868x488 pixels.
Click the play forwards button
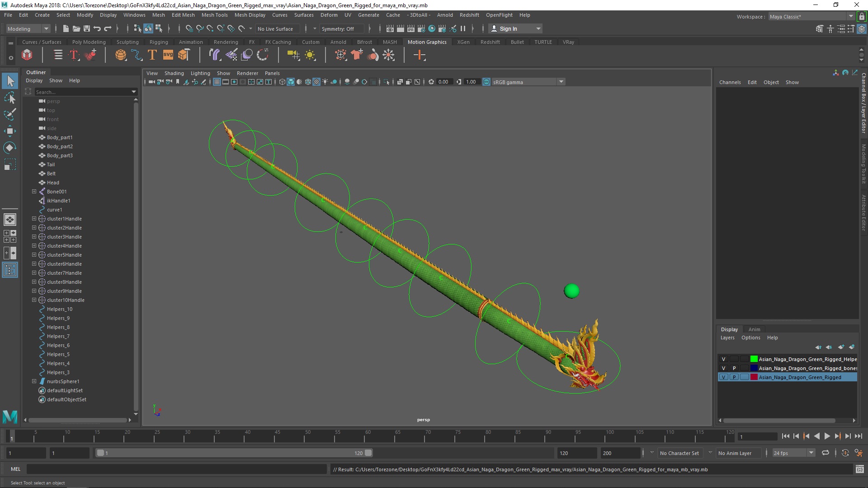(x=827, y=436)
